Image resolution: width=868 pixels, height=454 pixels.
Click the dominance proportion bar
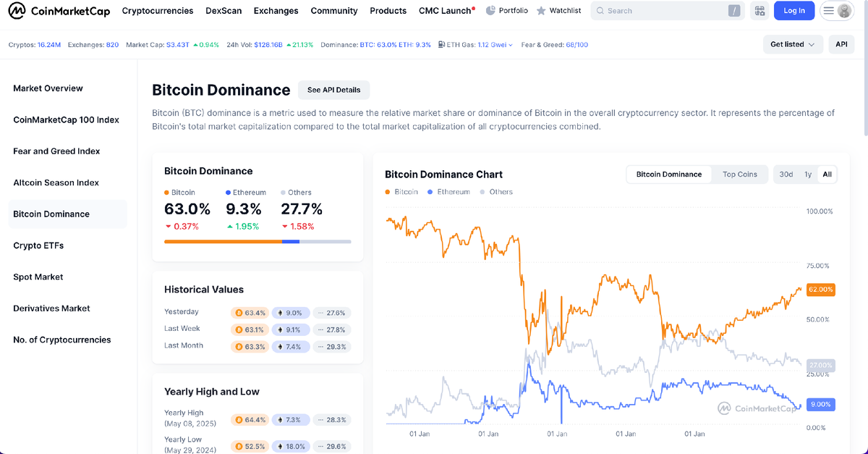tap(258, 241)
